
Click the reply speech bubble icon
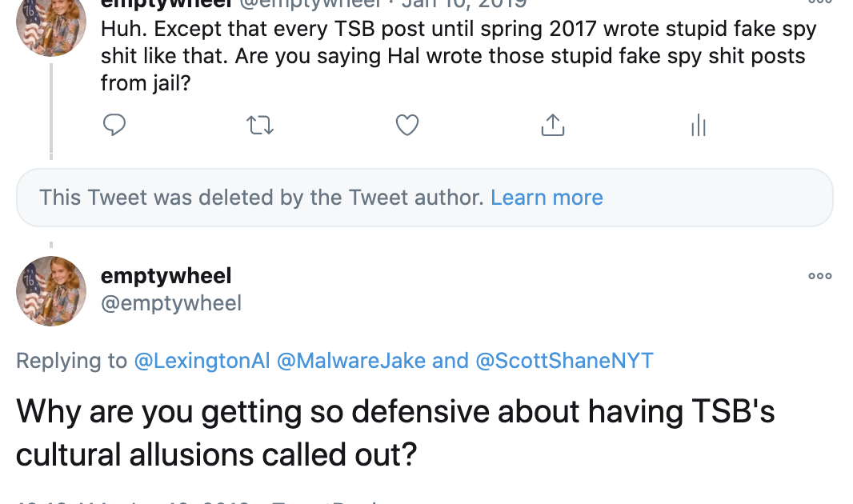click(x=114, y=125)
